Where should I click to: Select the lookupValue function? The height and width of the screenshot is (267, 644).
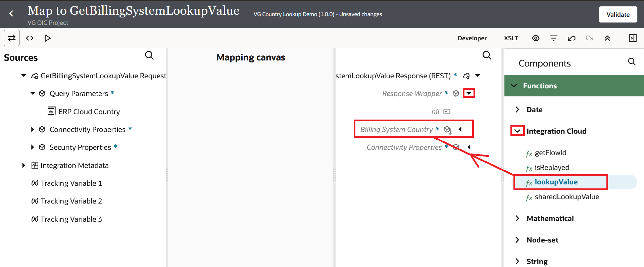click(556, 182)
